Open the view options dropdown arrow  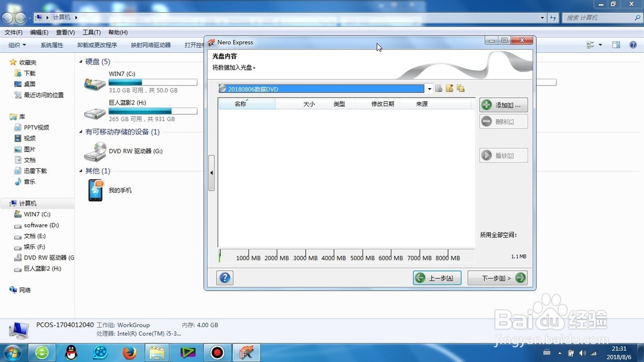point(600,45)
